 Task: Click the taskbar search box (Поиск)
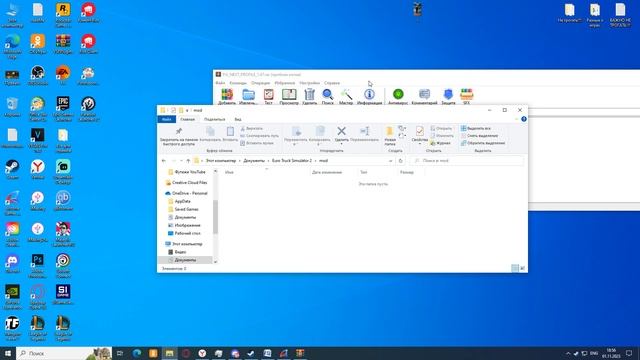[x=64, y=353]
